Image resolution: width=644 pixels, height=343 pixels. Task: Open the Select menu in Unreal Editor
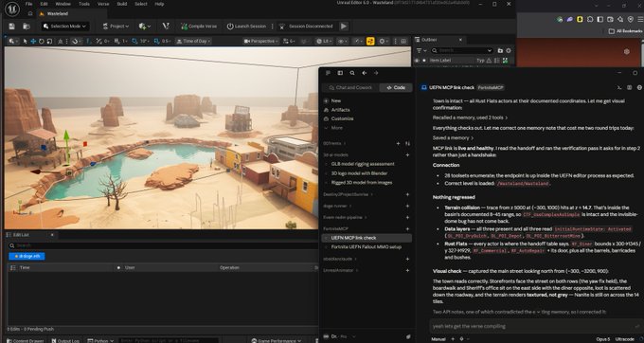pos(141,4)
